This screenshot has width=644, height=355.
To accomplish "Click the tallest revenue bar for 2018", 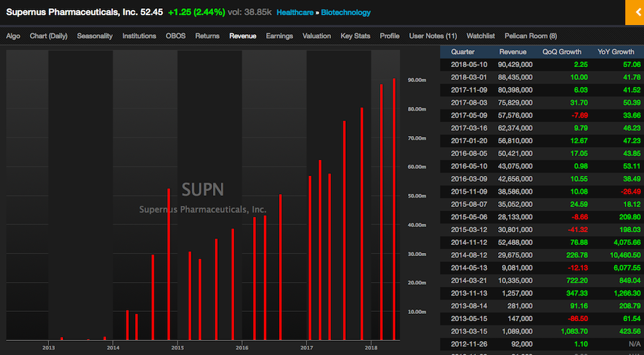I will click(394, 209).
